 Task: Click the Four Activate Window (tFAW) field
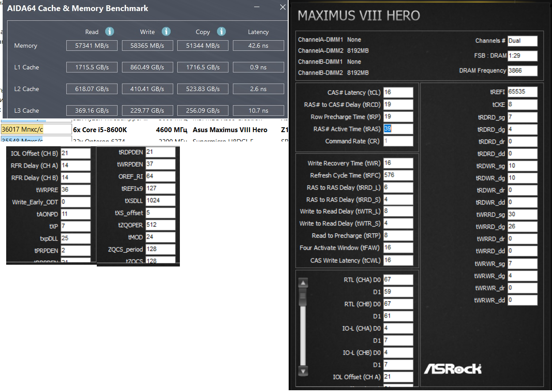(x=398, y=247)
